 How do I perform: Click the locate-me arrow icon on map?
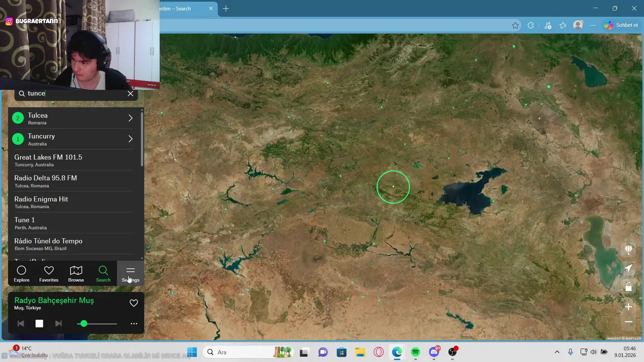(628, 268)
